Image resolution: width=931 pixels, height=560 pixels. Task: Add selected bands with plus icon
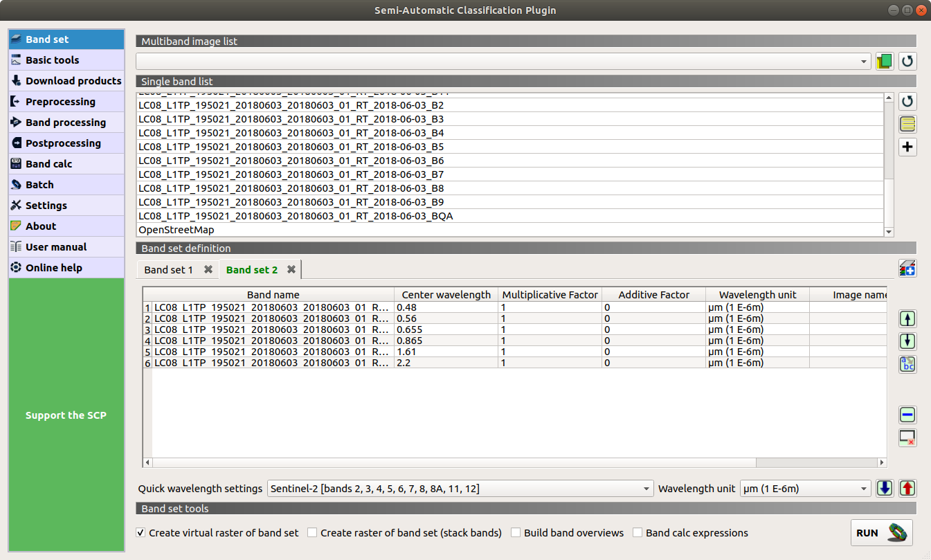(907, 147)
